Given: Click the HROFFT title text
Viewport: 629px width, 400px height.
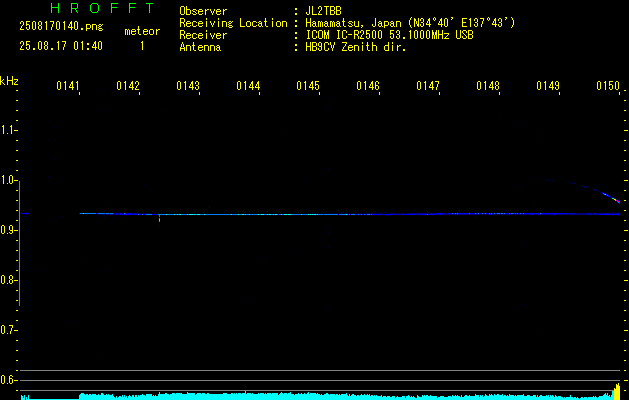Looking at the screenshot, I should click(102, 8).
